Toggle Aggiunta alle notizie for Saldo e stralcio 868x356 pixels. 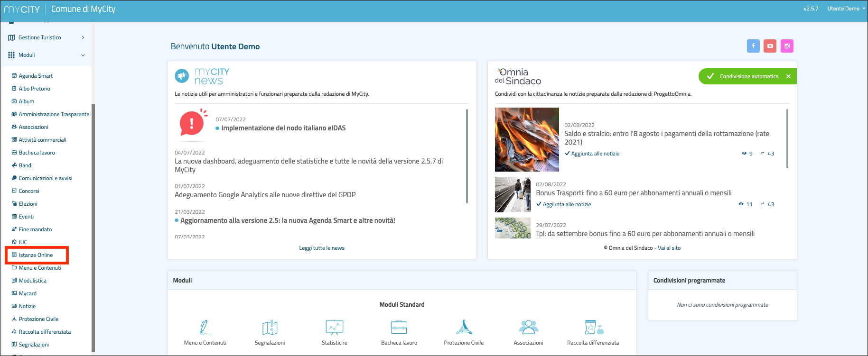[592, 154]
